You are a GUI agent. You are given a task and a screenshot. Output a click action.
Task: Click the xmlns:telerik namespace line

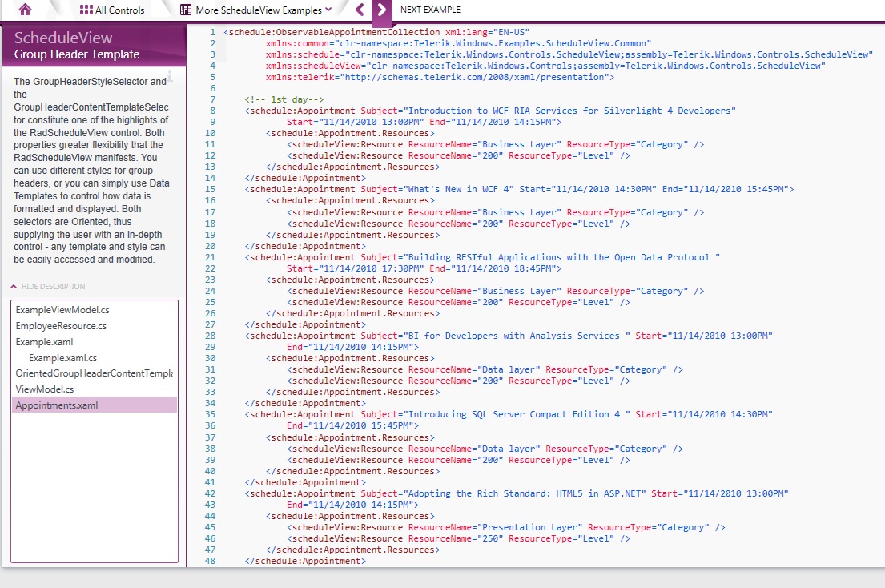coord(440,77)
